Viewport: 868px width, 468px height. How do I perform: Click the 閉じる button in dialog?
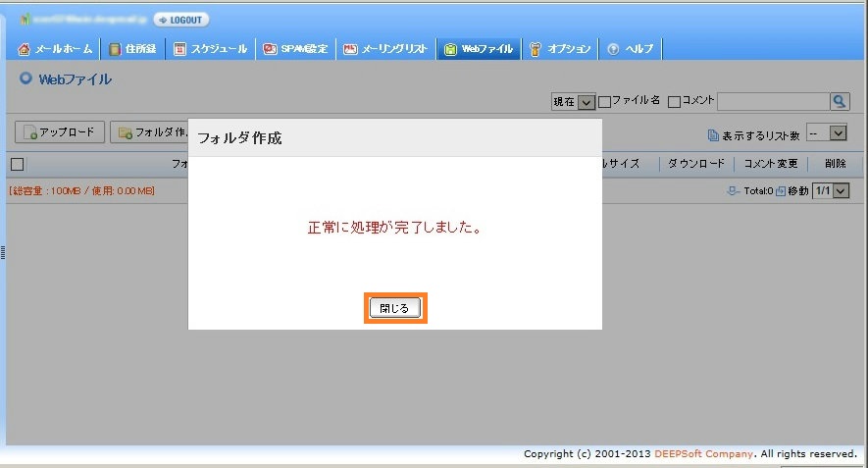[395, 308]
